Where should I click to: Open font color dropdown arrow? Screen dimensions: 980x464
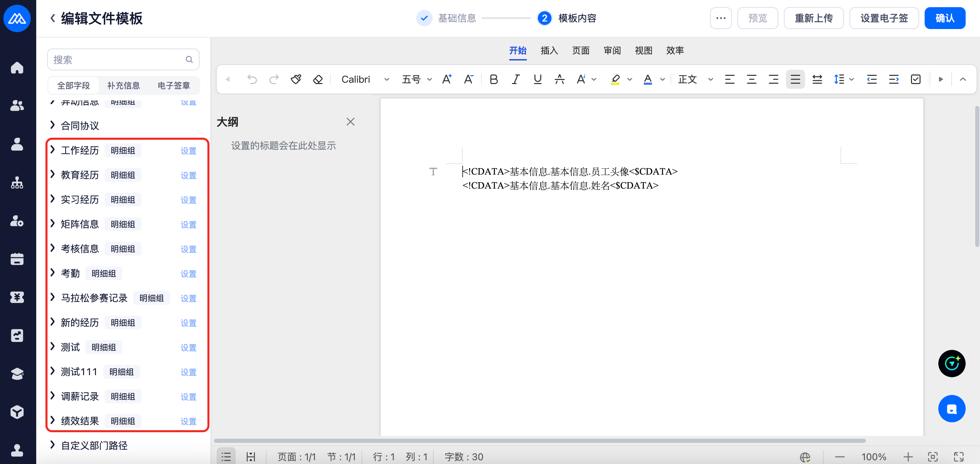[x=662, y=79]
